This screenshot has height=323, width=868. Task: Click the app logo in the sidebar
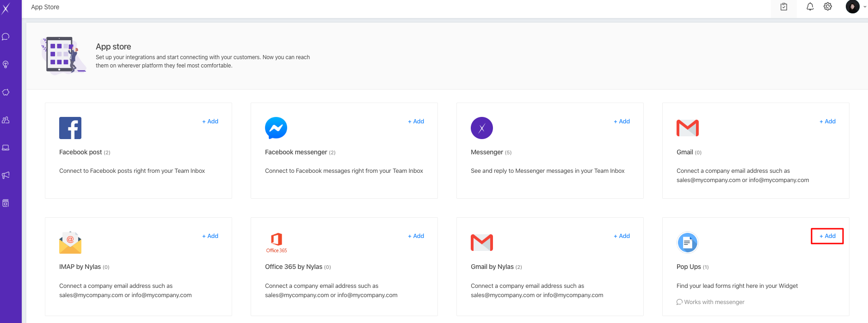[x=6, y=8]
